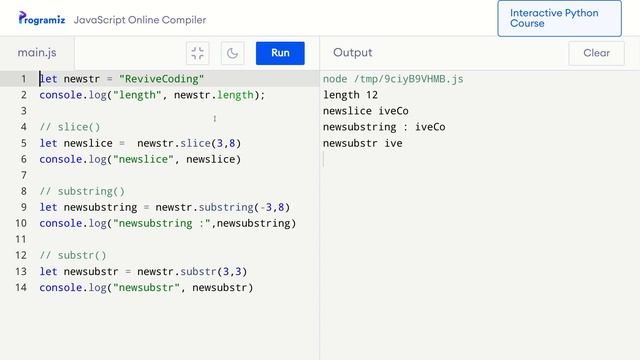Click the 'newsubstr ive' output line
This screenshot has width=640, height=360.
click(x=362, y=143)
